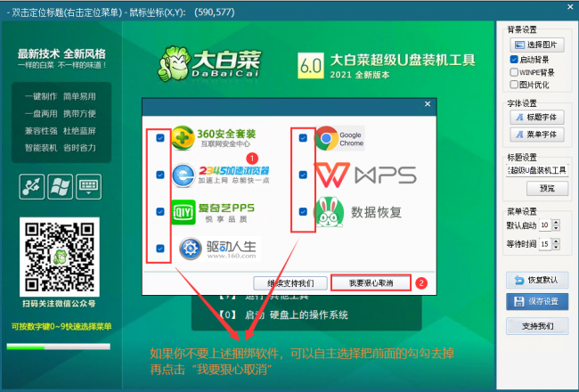Increase the 等待时间 value with up arrow
Screen dimensions: 579x392
[x=556, y=241]
